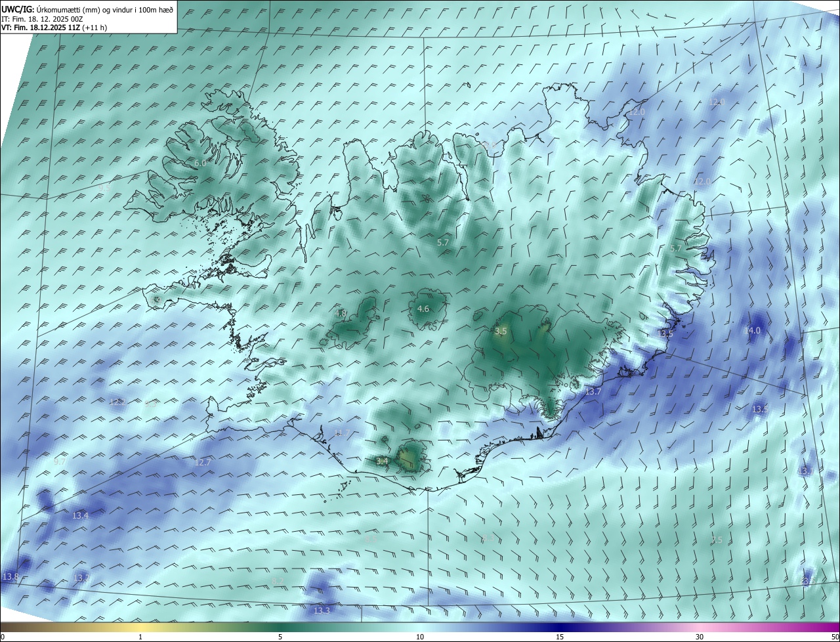Click the 10 tick on the colour scale

[x=420, y=637]
